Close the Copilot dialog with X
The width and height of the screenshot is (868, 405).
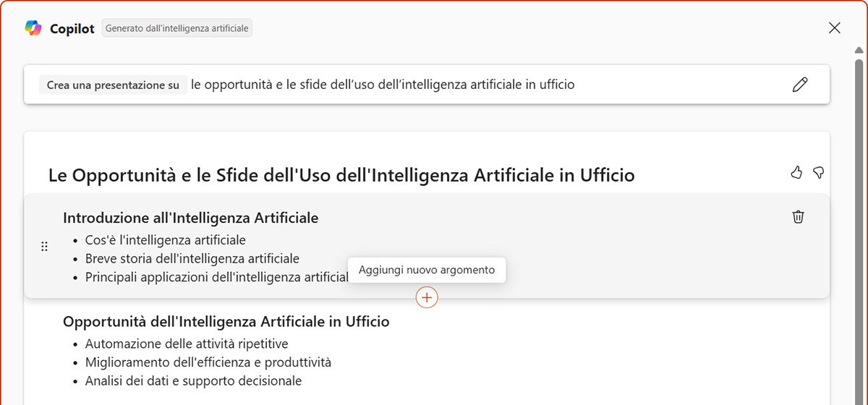(x=834, y=28)
